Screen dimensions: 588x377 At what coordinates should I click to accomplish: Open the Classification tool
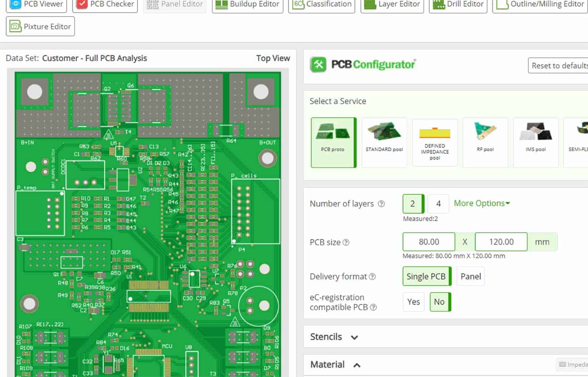click(322, 4)
